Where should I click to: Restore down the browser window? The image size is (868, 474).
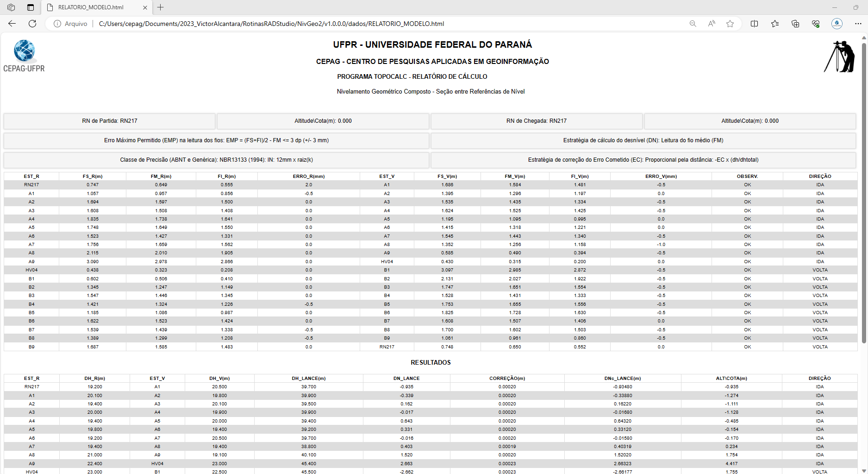(x=856, y=7)
